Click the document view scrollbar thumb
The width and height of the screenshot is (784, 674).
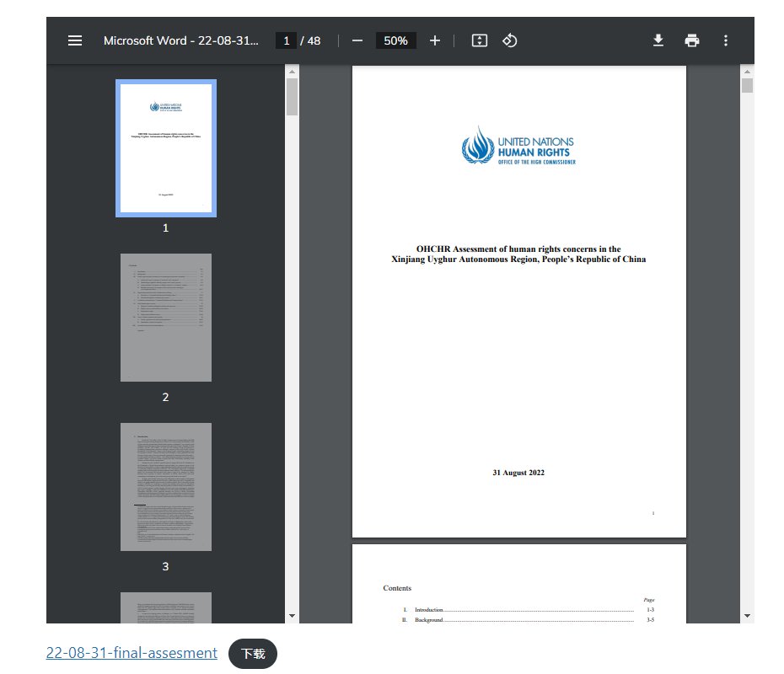pyautogui.click(x=747, y=85)
